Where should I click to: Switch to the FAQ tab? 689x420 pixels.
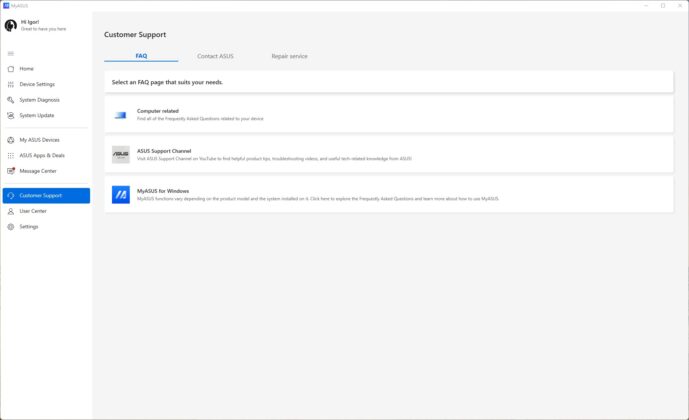[x=141, y=56]
